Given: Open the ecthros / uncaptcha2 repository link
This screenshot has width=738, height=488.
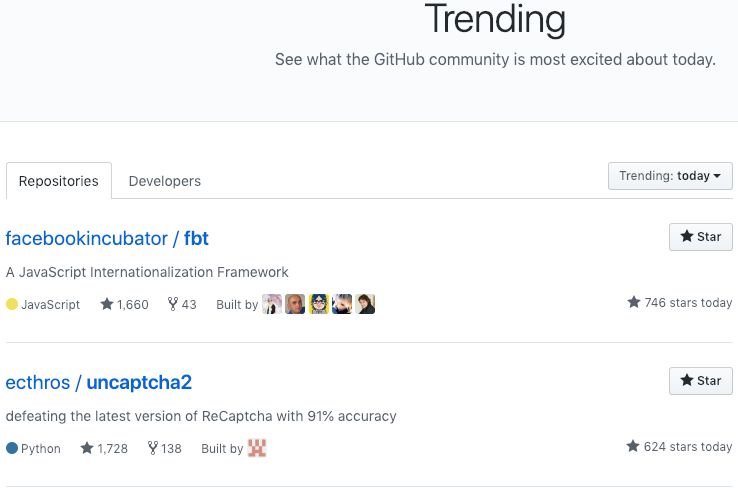Looking at the screenshot, I should coord(98,382).
